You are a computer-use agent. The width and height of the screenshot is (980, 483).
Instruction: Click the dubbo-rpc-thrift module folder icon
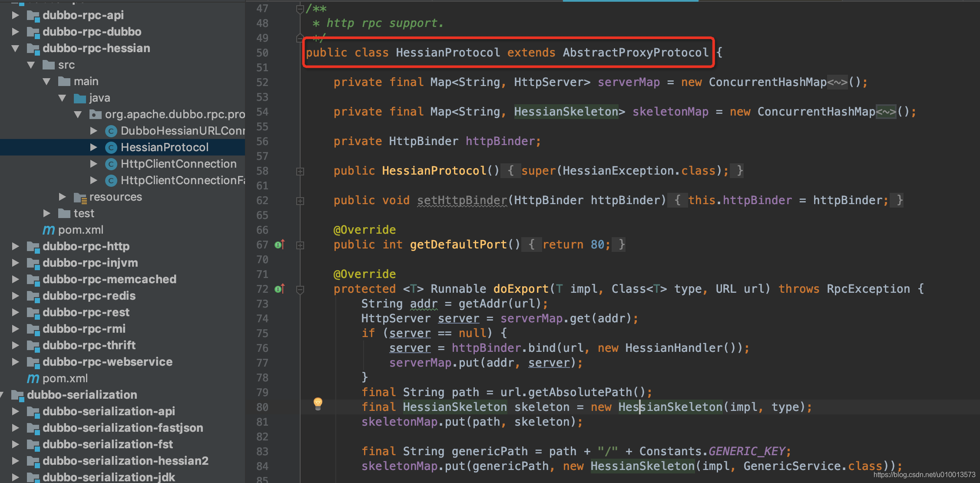coord(33,346)
